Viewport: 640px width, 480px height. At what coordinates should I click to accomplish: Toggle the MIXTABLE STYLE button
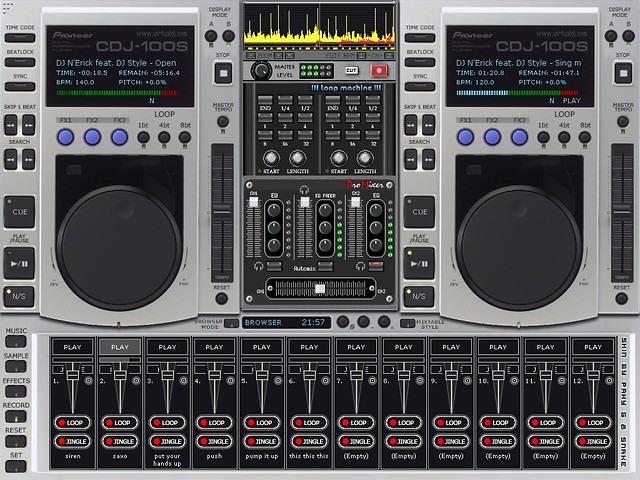(x=407, y=324)
